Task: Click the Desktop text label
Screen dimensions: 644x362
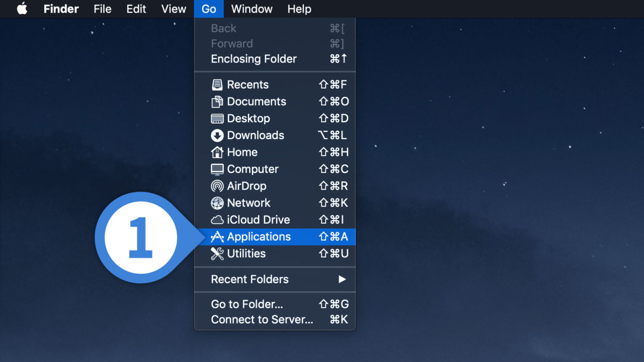Action: tap(249, 119)
